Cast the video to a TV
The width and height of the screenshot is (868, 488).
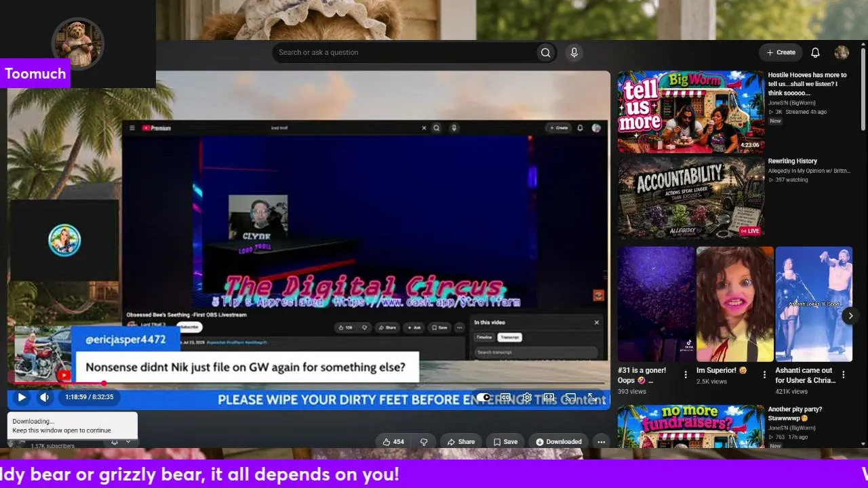[x=570, y=398]
